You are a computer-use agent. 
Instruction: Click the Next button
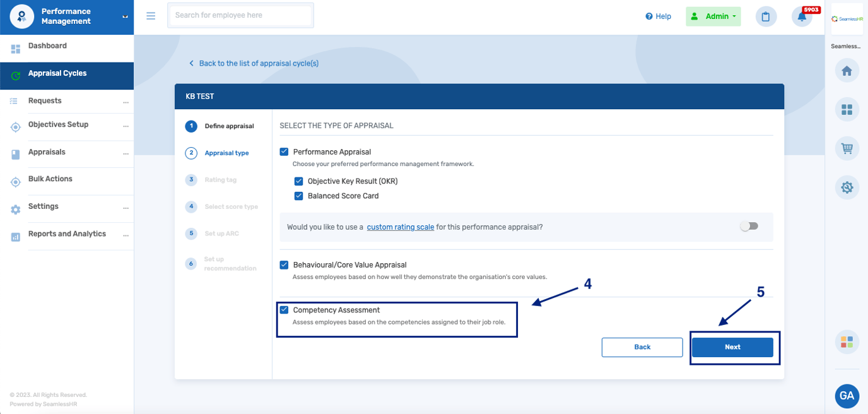[x=732, y=347]
